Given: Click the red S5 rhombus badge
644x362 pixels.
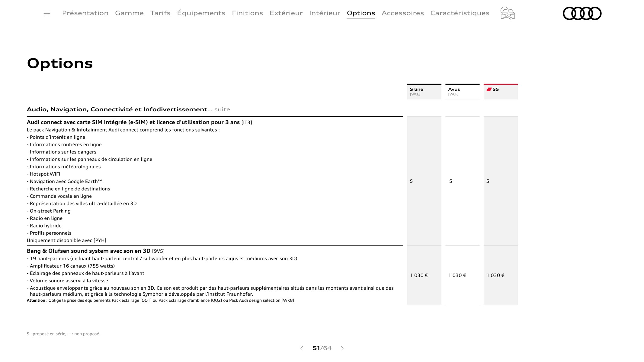Looking at the screenshot, I should pyautogui.click(x=489, y=89).
